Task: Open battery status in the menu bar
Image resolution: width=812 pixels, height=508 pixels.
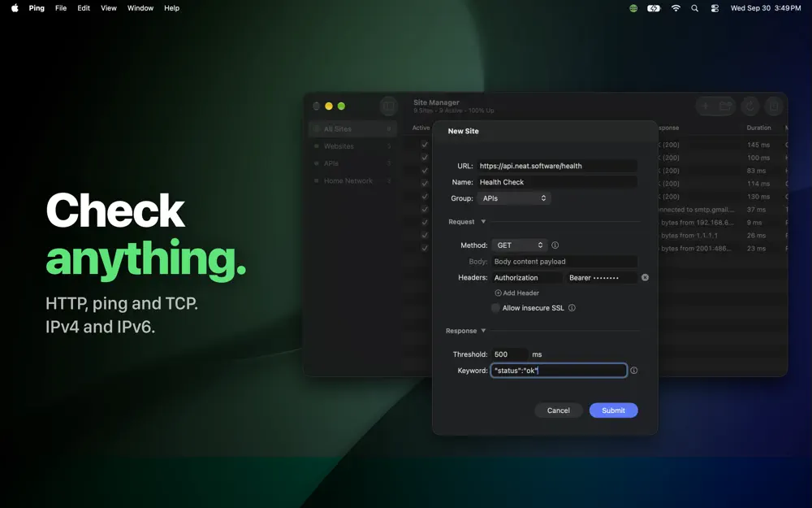Action: click(654, 8)
